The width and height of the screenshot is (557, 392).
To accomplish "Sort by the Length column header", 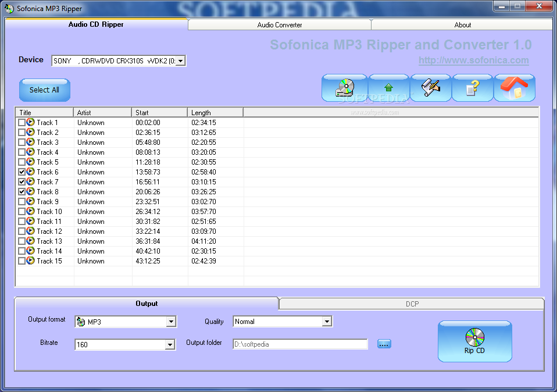I will click(x=215, y=113).
